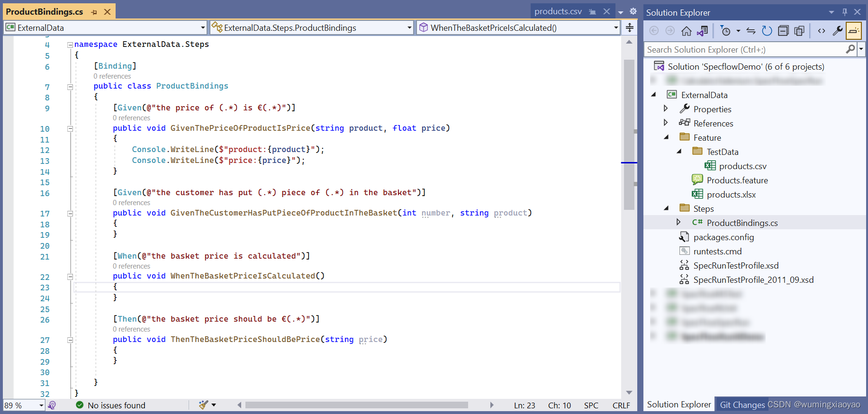The height and width of the screenshot is (414, 868).
Task: Toggle Preview Selected Items button
Action: tap(854, 31)
